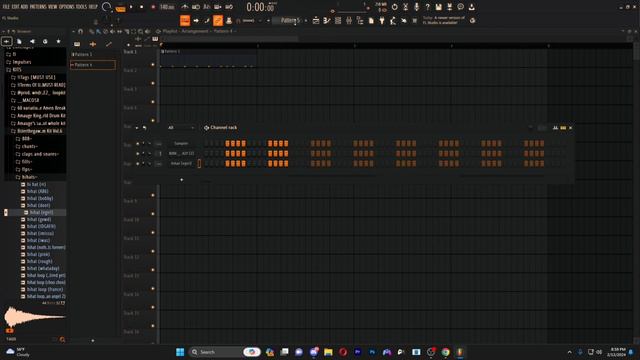The width and height of the screenshot is (640, 360).
Task: Select the Pattern 1 clip in playlist
Action: pyautogui.click(x=208, y=58)
